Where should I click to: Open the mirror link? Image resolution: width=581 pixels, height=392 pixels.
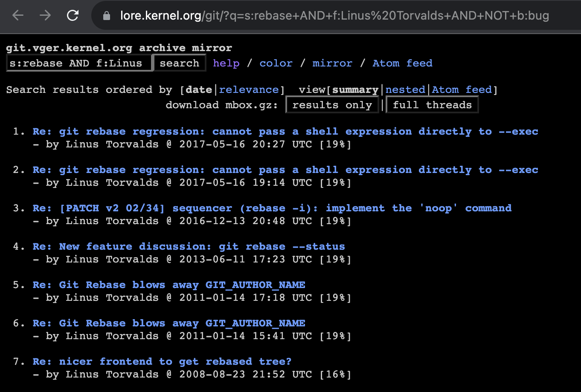pos(332,63)
